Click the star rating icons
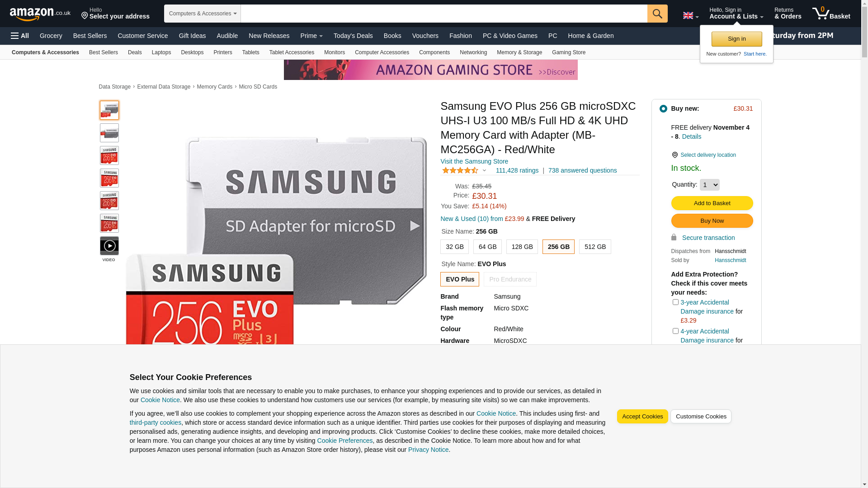Viewport: 868px width, 488px height. tap(460, 170)
